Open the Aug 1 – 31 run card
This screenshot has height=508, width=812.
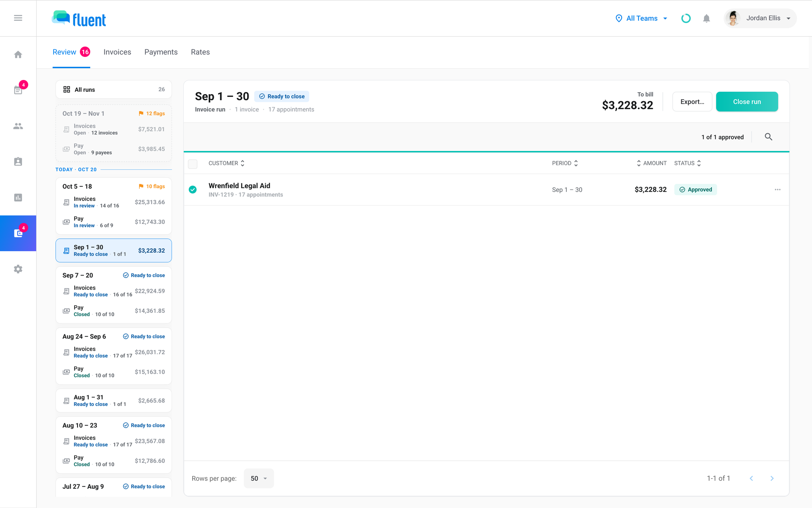[114, 401]
